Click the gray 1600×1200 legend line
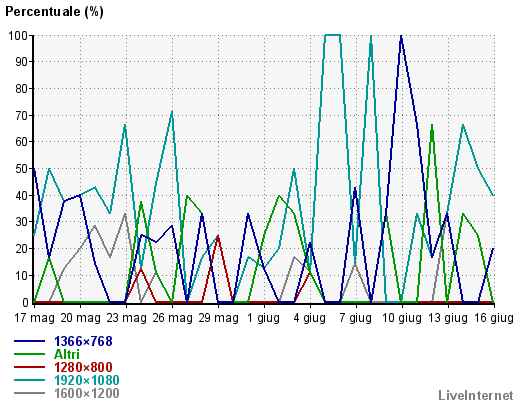 tap(29, 393)
